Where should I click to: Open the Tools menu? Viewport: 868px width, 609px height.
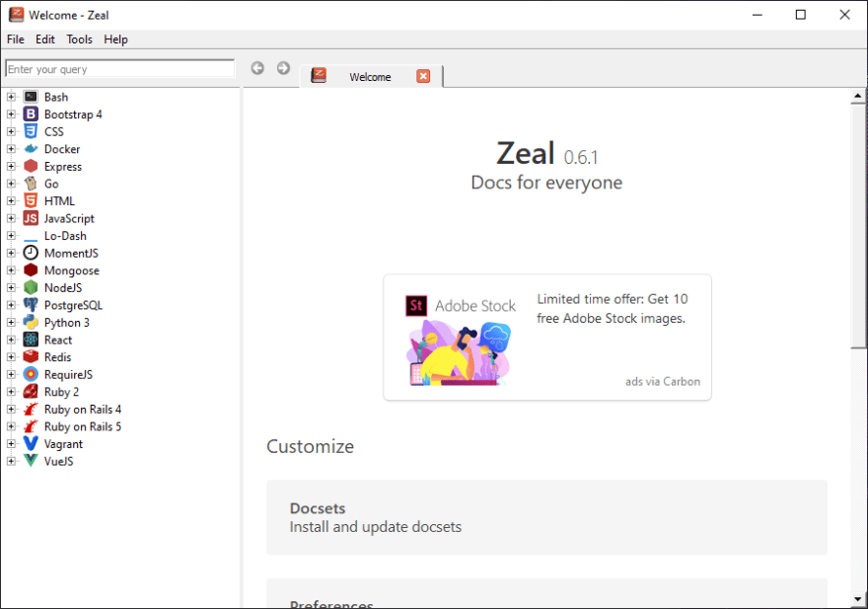(x=79, y=39)
